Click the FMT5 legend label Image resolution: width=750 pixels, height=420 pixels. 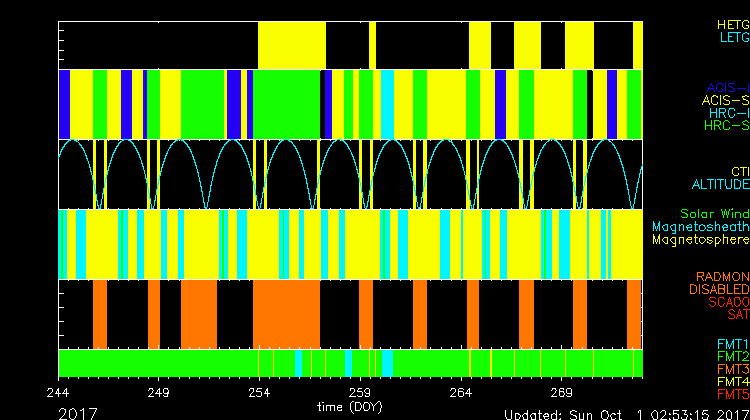click(732, 395)
